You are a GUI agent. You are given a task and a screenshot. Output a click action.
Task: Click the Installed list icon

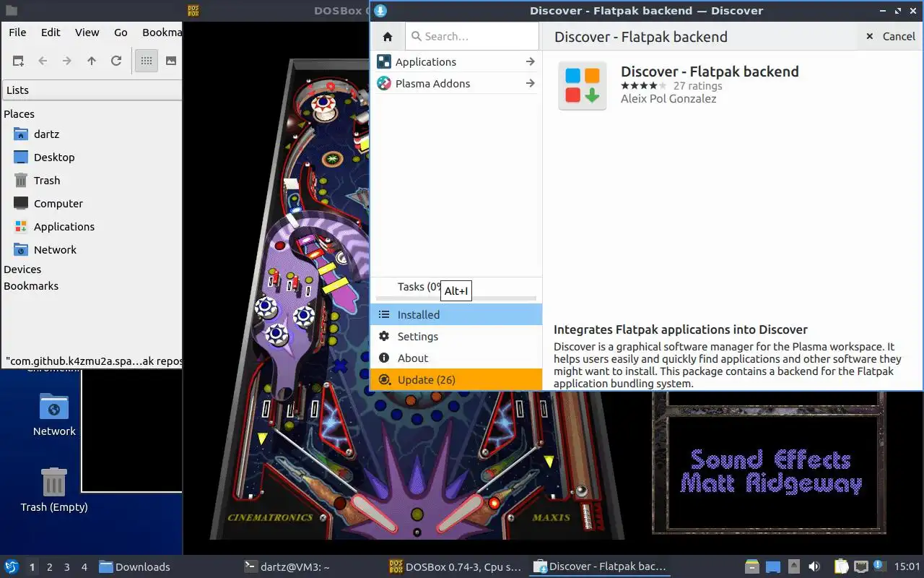pyautogui.click(x=384, y=315)
